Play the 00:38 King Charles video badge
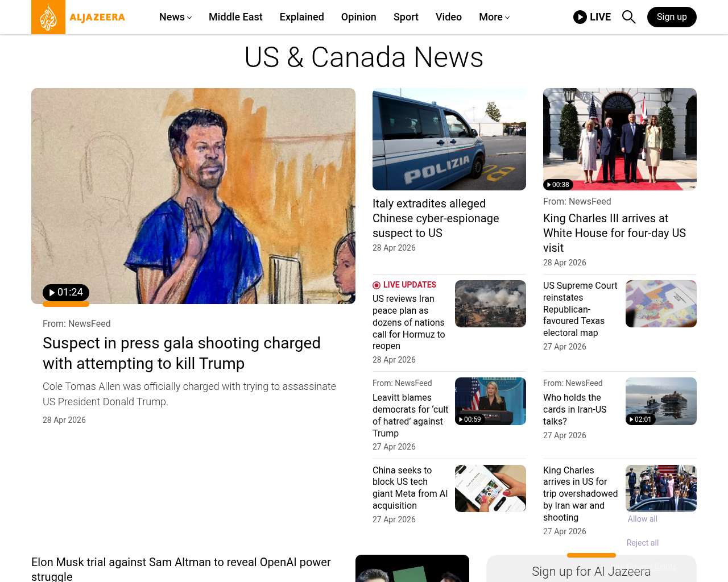This screenshot has width=728, height=582. tap(558, 185)
